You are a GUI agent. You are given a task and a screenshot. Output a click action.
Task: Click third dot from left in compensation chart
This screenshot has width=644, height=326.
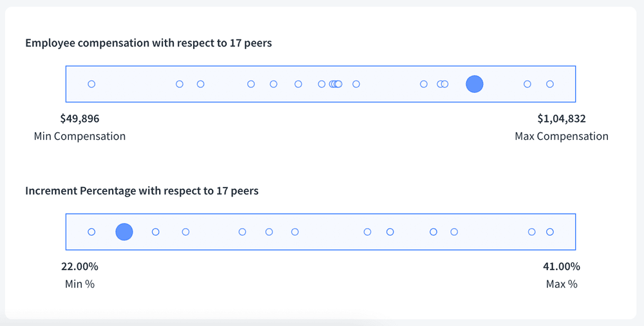click(x=200, y=84)
